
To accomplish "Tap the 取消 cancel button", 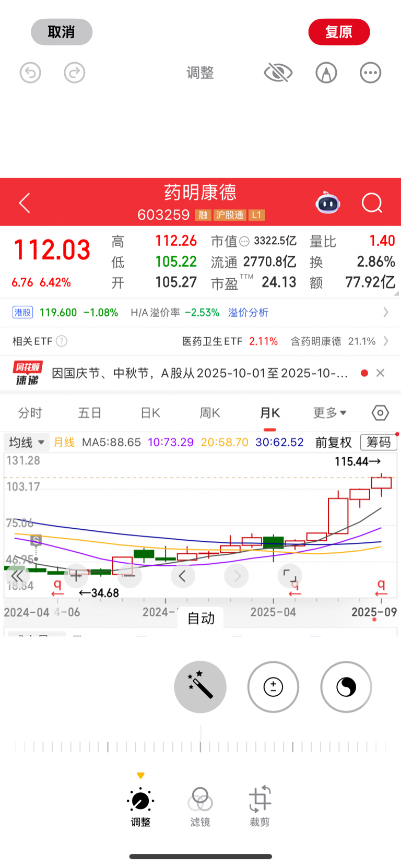I will 62,32.
